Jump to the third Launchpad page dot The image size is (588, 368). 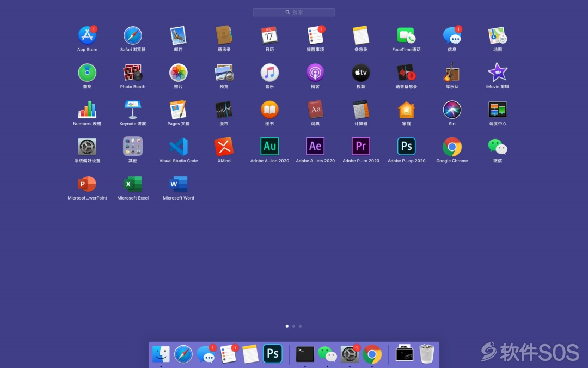click(x=300, y=327)
